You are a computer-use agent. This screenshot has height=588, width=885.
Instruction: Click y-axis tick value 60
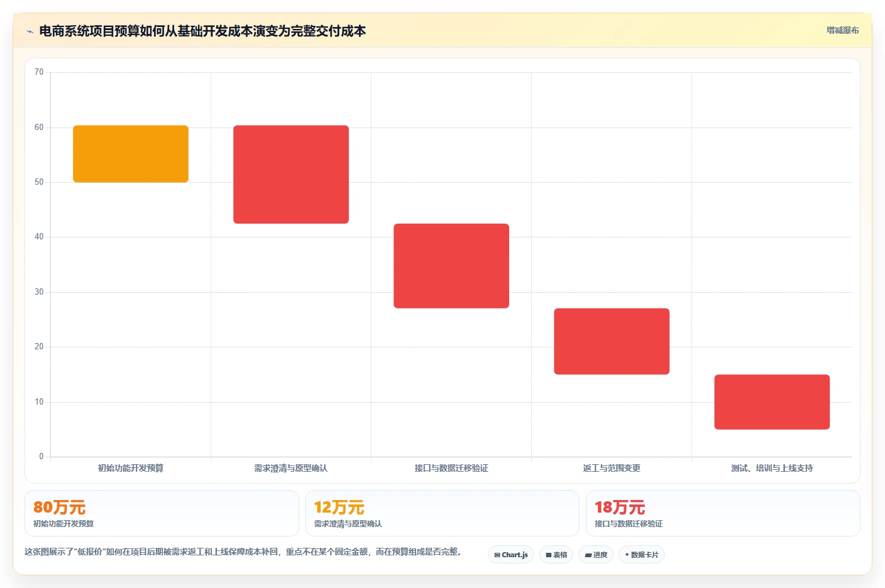(39, 128)
